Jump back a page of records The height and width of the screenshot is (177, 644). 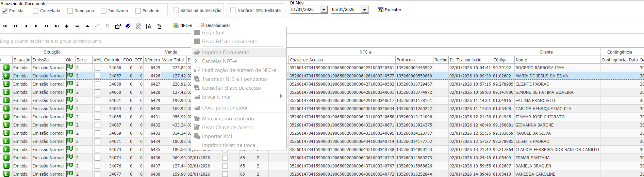(15, 26)
